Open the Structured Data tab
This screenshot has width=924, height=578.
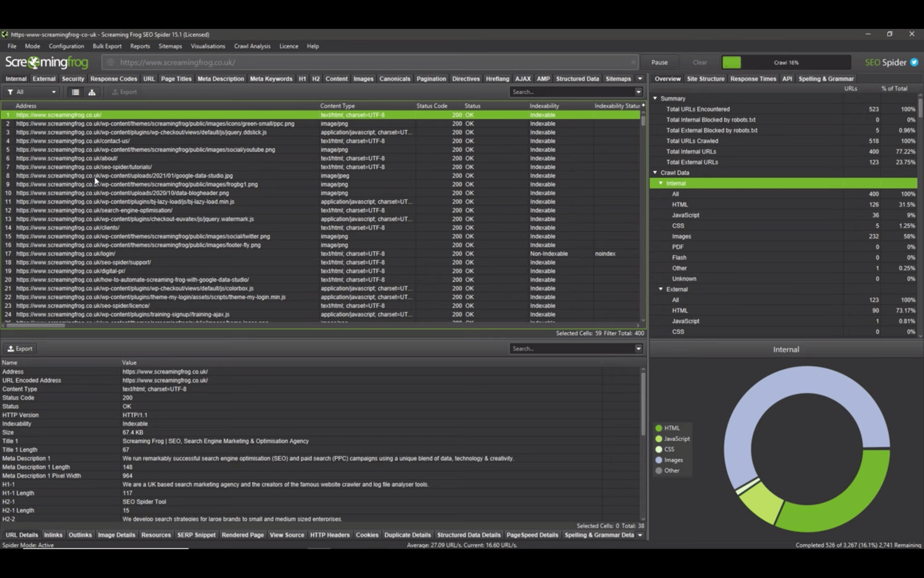click(x=577, y=79)
